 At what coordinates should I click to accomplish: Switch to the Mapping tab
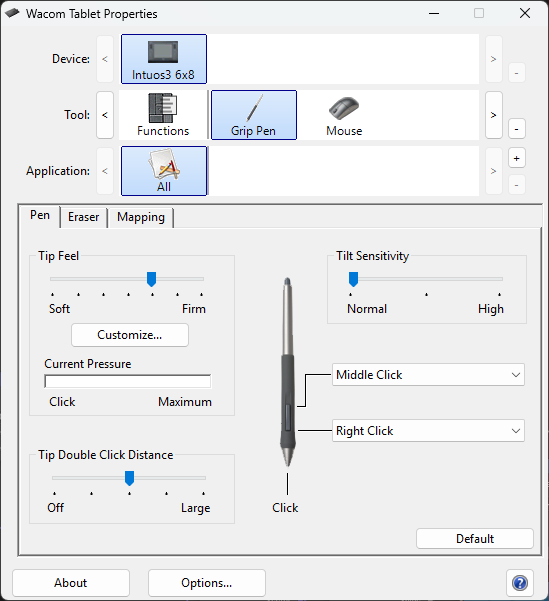(x=141, y=217)
